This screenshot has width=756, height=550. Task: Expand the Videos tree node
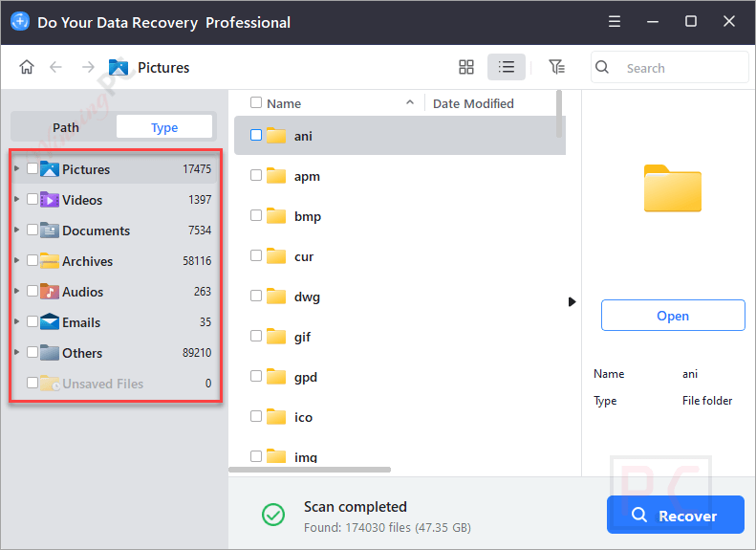coord(17,199)
